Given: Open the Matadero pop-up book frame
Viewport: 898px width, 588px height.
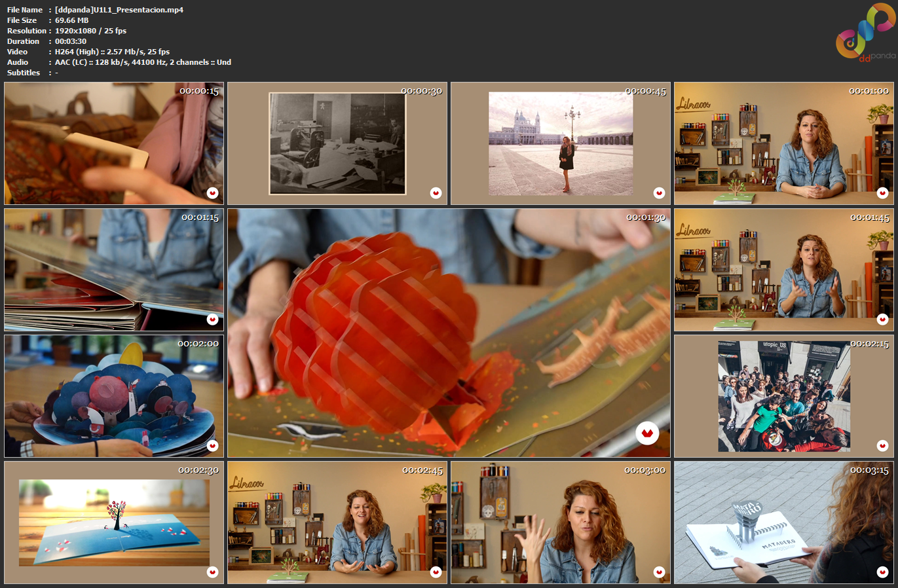Looking at the screenshot, I should tap(784, 523).
